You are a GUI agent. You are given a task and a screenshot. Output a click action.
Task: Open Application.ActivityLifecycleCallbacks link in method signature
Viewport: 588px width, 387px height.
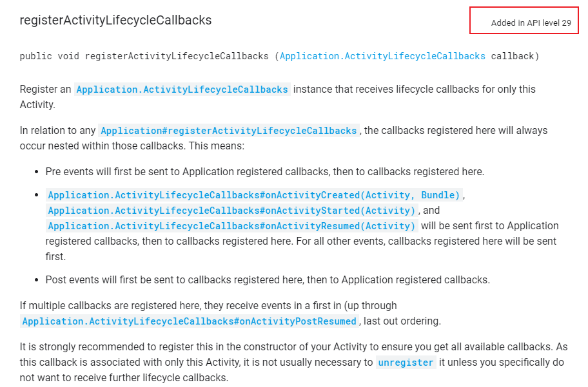382,56
